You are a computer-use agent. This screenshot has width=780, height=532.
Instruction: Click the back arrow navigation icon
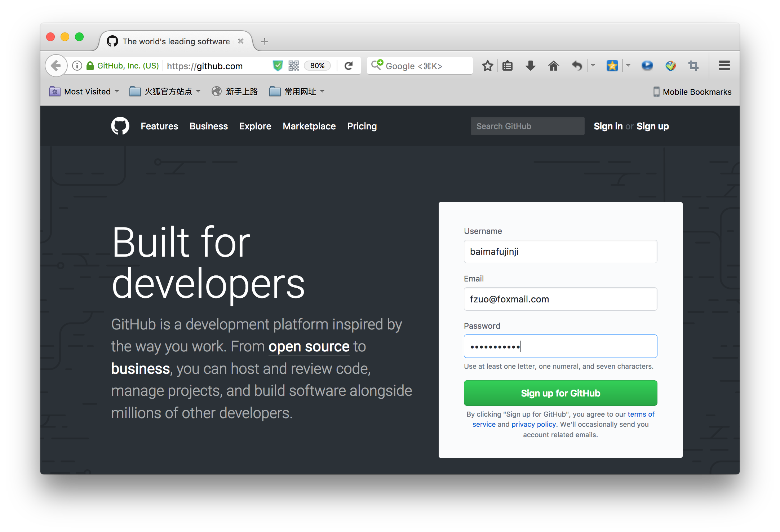[56, 65]
